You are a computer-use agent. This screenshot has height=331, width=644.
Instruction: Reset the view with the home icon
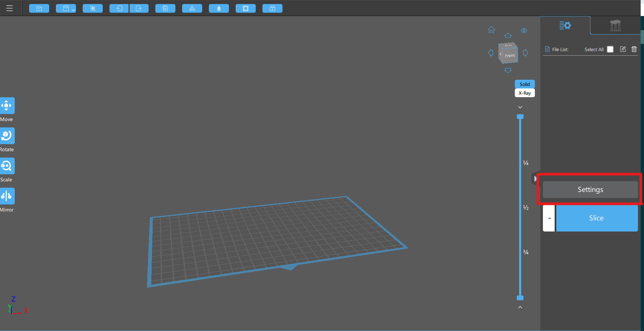pyautogui.click(x=491, y=30)
